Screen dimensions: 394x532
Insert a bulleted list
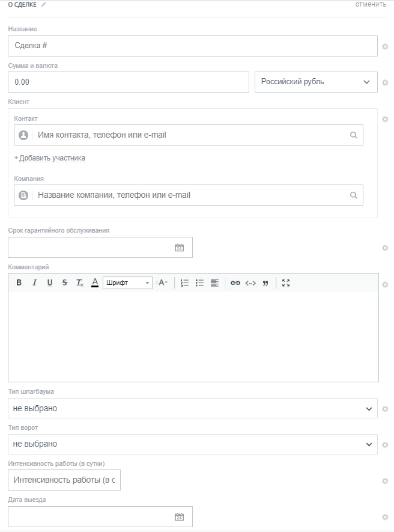(x=200, y=283)
